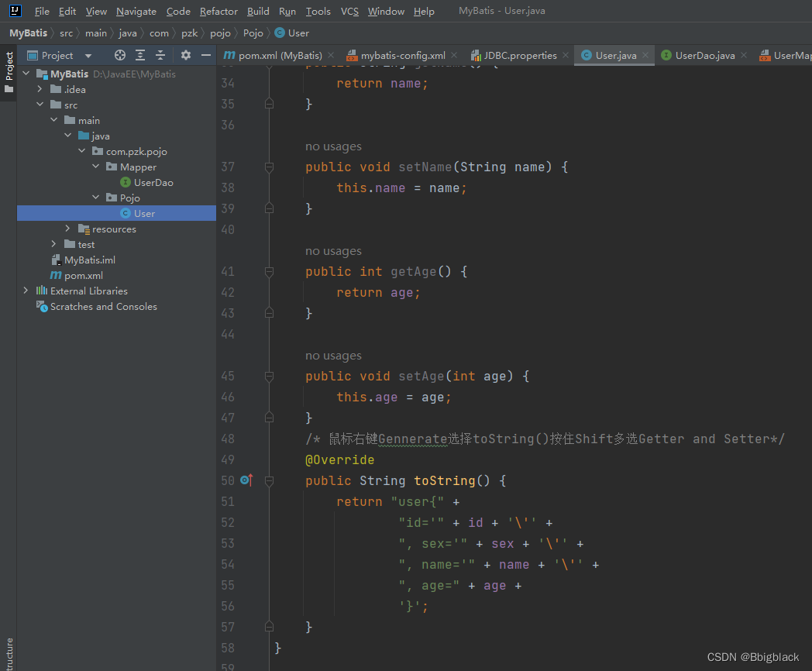Click the green class icon beside UserDao
812x671 pixels.
coord(124,182)
